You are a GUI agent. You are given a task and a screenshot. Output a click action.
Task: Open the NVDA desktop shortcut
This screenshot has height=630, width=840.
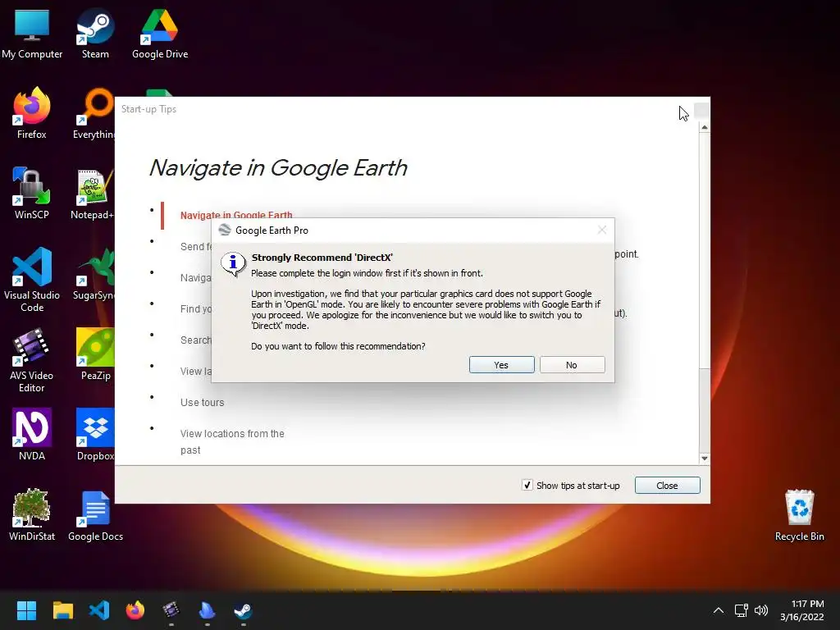pyautogui.click(x=32, y=435)
